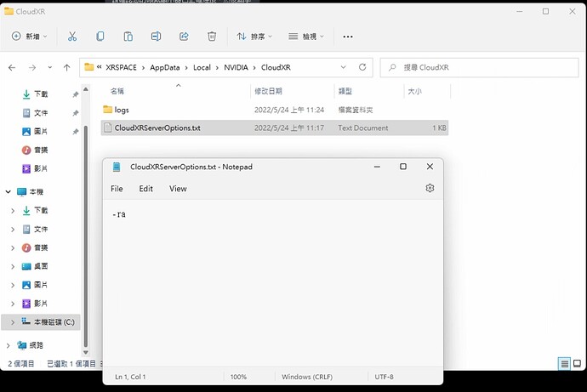Click the Cut scissors icon in Explorer toolbar
587x392 pixels.
coord(72,37)
